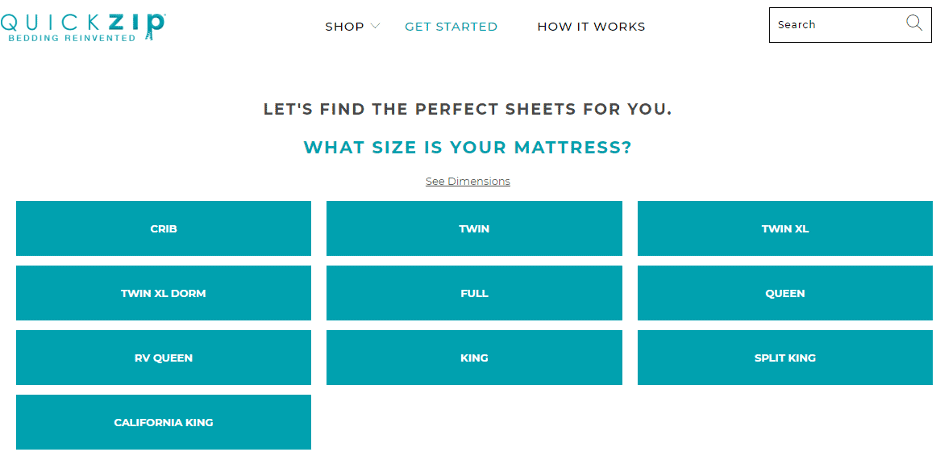Image resolution: width=936 pixels, height=452 pixels.
Task: Choose the King mattress size
Action: [474, 358]
